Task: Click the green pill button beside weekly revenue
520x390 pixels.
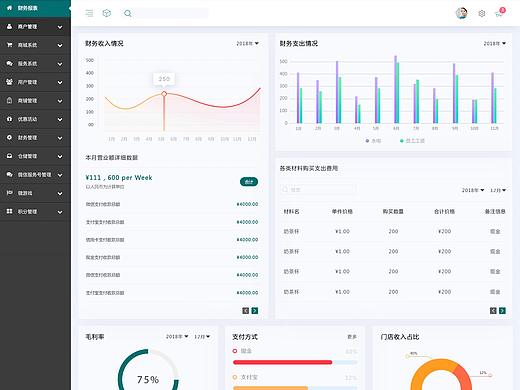Action: tap(249, 182)
